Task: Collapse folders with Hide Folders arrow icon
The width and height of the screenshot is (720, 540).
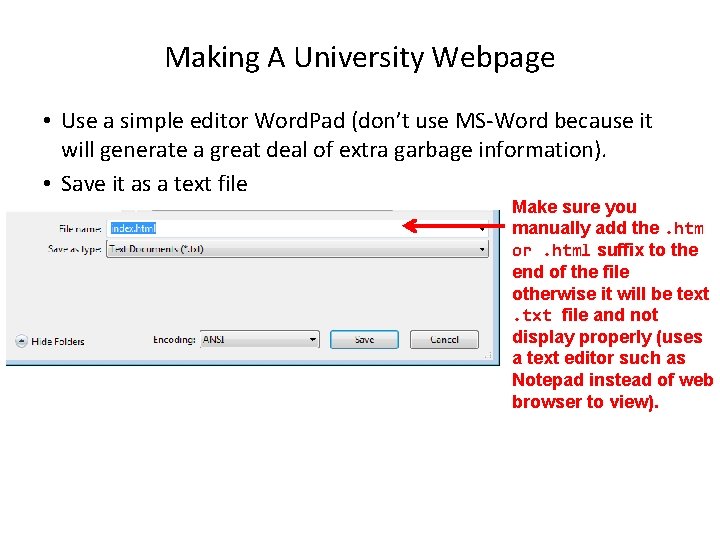Action: click(x=21, y=341)
